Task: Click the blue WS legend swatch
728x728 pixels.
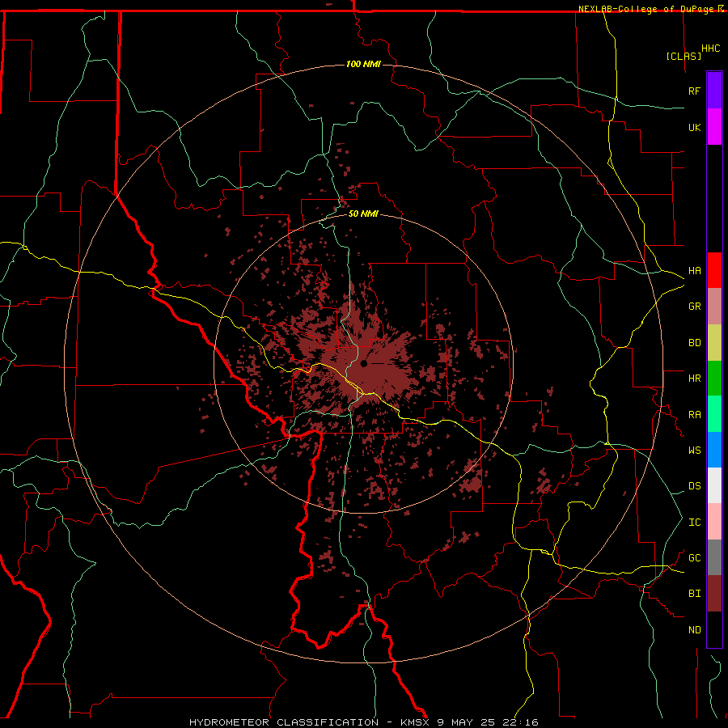Action: 714,450
